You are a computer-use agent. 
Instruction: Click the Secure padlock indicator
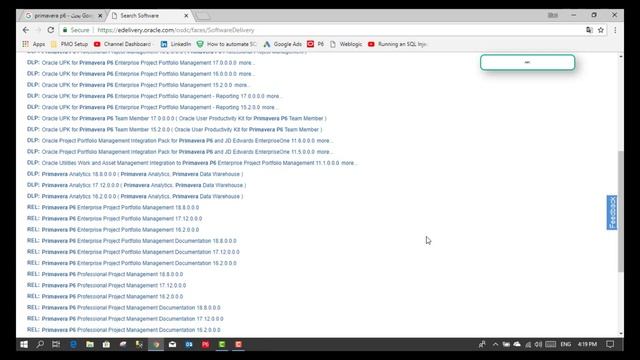click(76, 30)
